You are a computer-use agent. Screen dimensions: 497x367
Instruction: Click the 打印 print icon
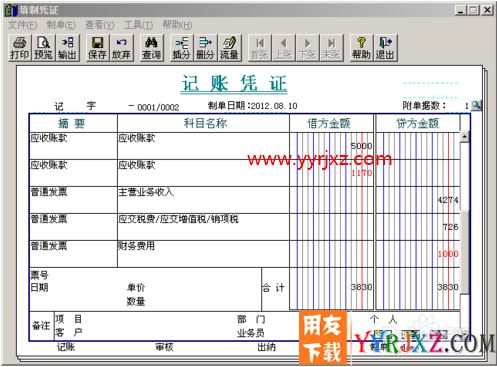point(20,48)
